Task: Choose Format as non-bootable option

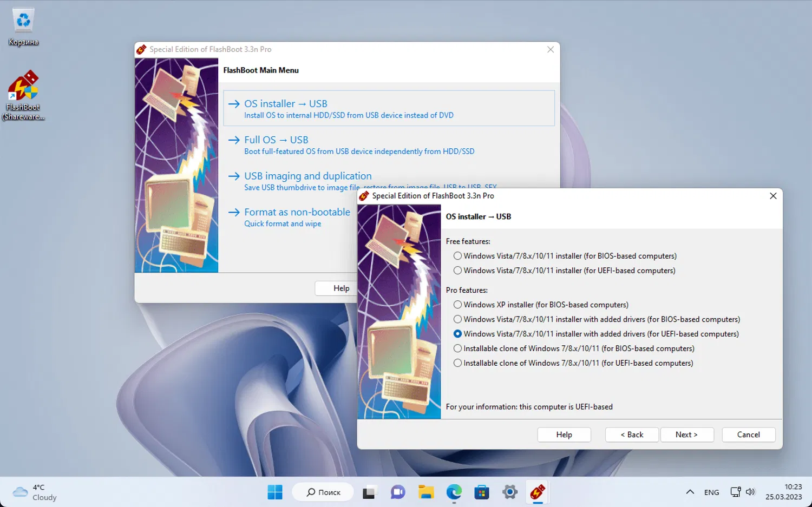Action: click(x=289, y=217)
